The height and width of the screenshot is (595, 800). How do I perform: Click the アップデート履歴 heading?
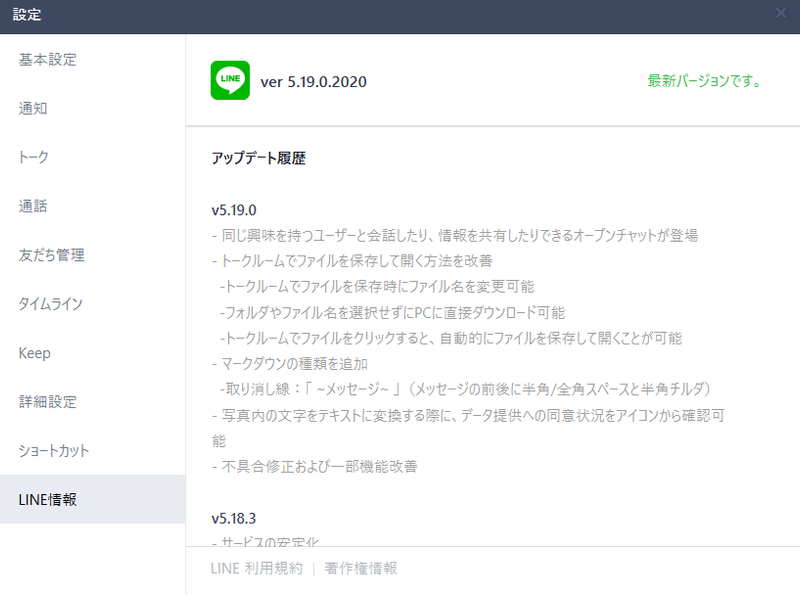[x=259, y=158]
